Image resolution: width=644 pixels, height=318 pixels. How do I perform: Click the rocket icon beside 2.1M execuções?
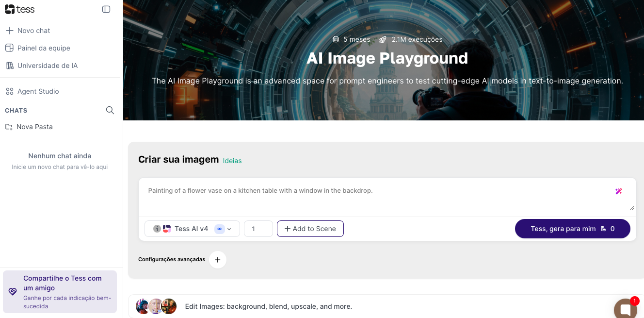click(x=383, y=39)
